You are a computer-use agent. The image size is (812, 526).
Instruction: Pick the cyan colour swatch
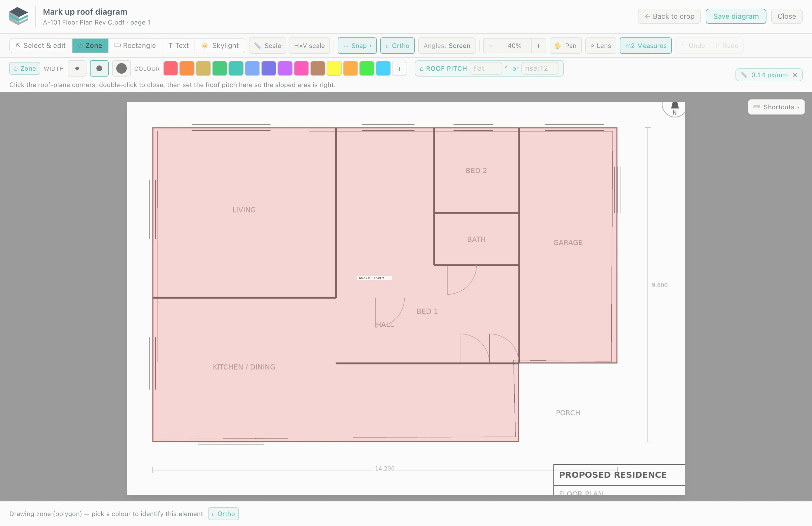[x=384, y=68]
